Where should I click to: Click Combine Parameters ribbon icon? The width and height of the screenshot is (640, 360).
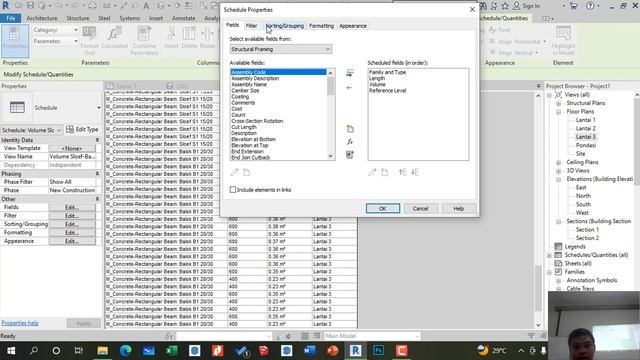tap(144, 40)
